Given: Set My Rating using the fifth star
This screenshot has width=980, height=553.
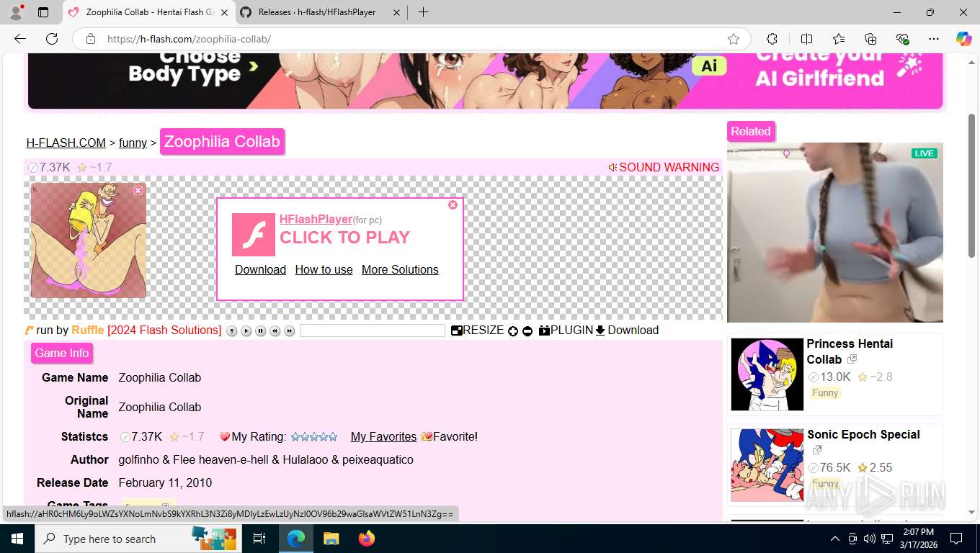Looking at the screenshot, I should coord(333,437).
